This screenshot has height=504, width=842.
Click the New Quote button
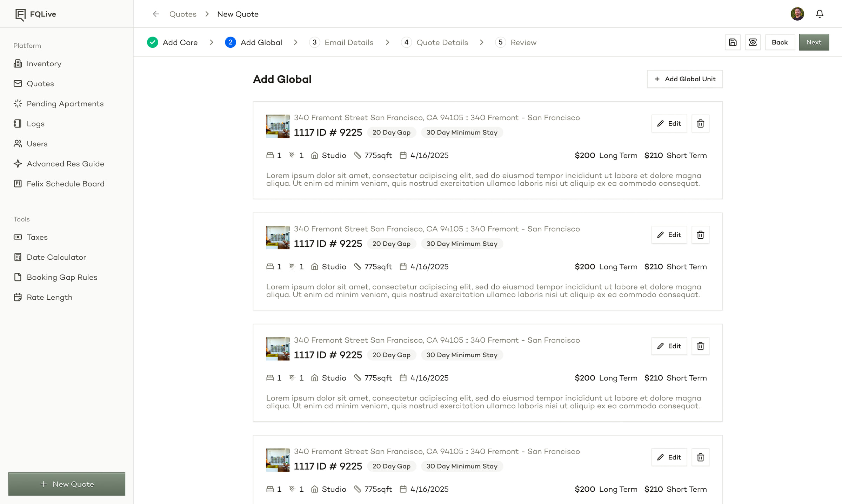click(x=67, y=484)
